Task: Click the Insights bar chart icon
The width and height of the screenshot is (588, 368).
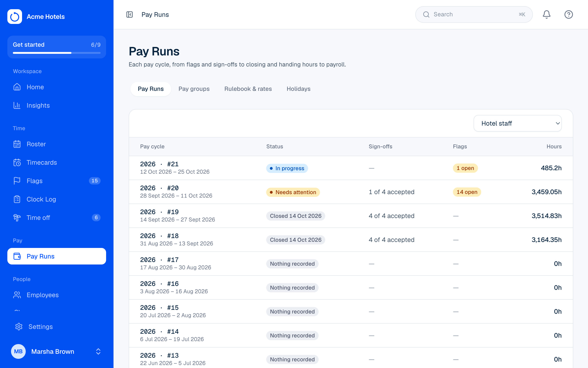Action: click(x=17, y=105)
